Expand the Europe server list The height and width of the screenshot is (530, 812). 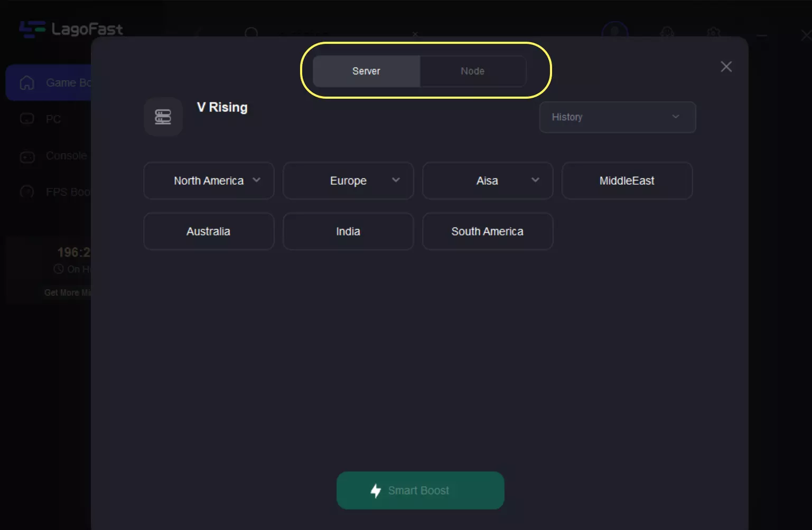[x=348, y=181]
